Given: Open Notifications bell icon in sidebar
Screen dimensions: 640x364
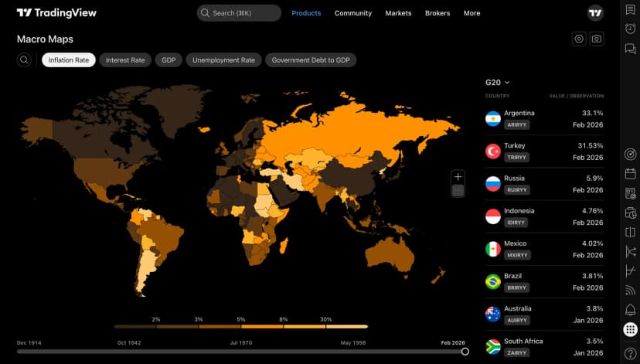Looking at the screenshot, I should pos(630,310).
